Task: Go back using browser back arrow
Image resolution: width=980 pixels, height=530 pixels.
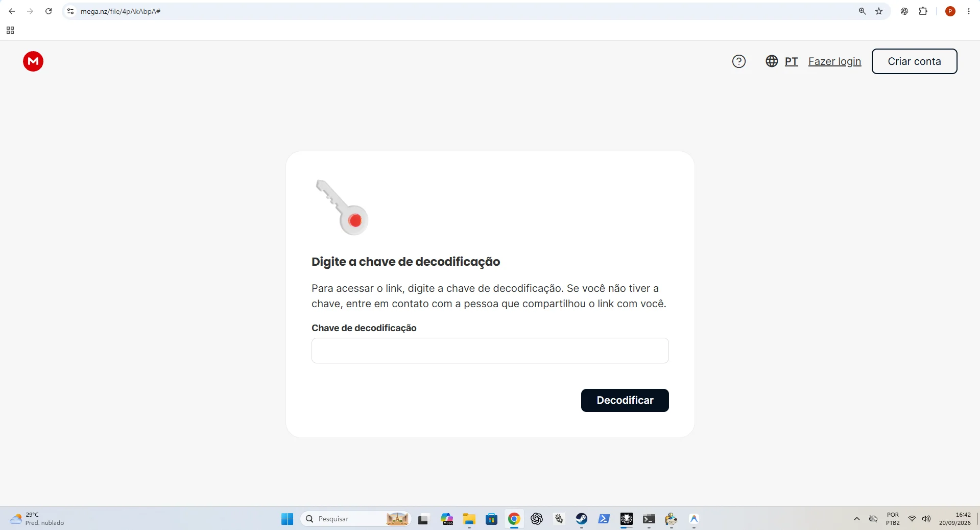Action: point(12,11)
